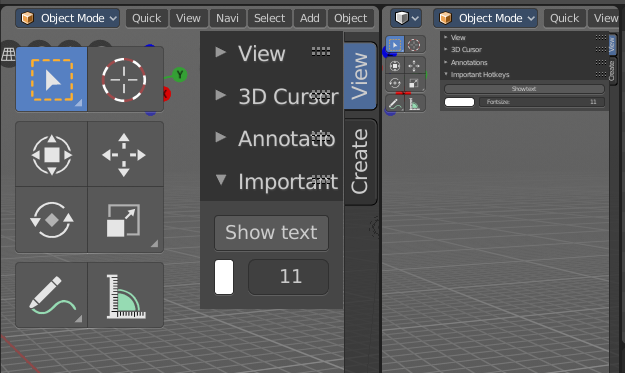Select the small Cursor tool in right viewport
The image size is (625, 373).
[414, 44]
